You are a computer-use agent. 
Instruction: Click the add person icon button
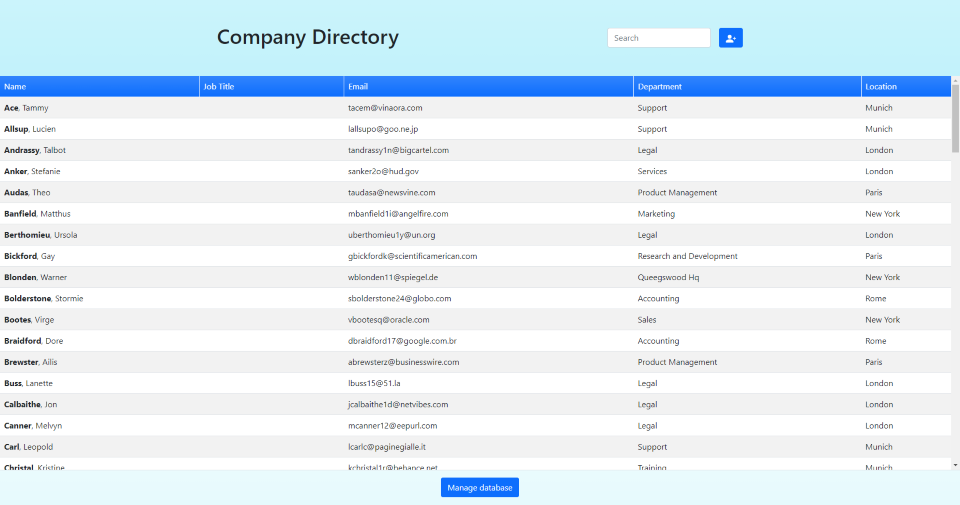click(730, 38)
